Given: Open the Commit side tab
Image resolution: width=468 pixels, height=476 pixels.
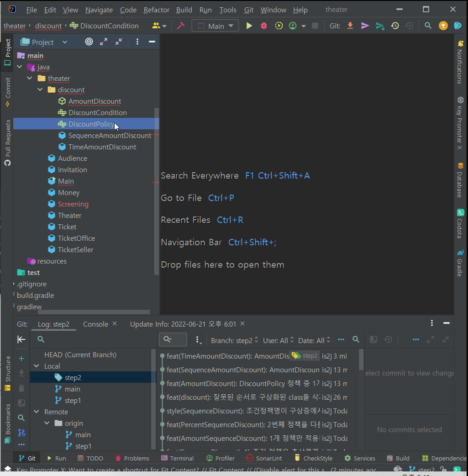Looking at the screenshot, I should 8,92.
